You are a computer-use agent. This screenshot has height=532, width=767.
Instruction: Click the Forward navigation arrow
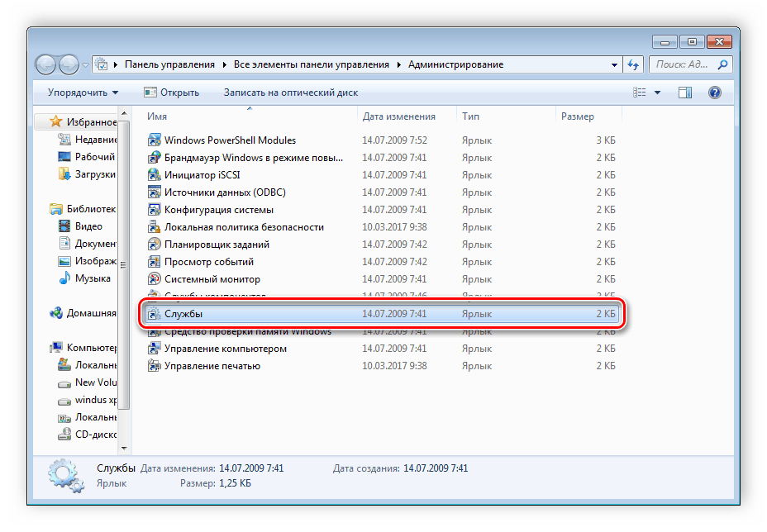click(67, 64)
